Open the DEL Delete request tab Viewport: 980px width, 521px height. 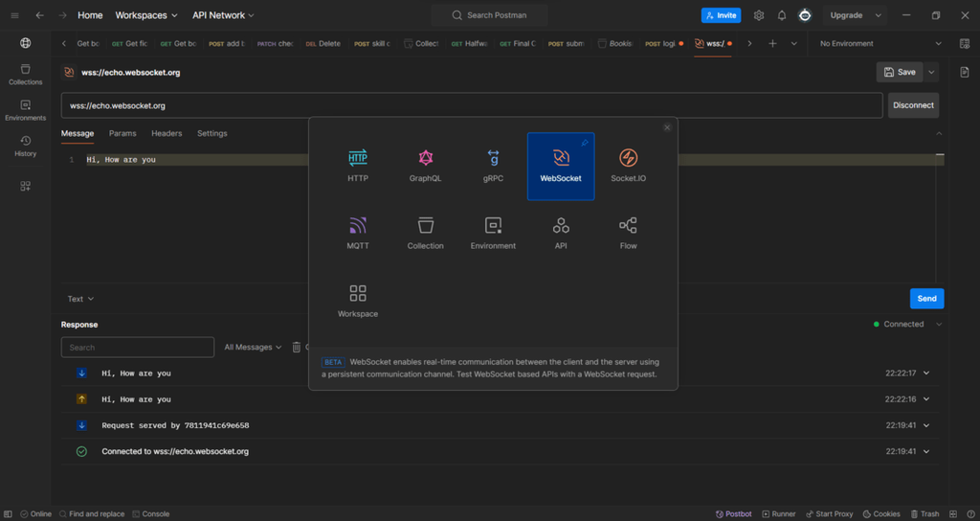click(x=323, y=43)
